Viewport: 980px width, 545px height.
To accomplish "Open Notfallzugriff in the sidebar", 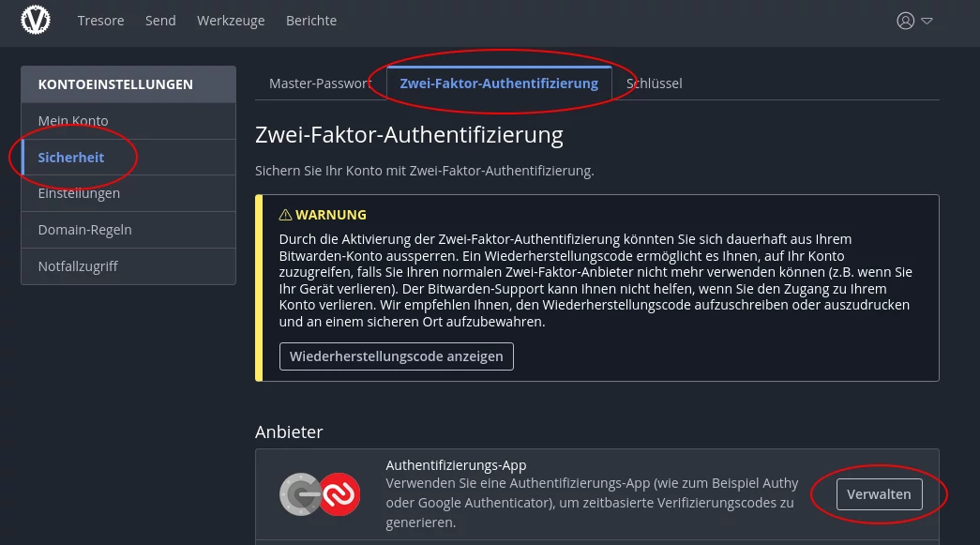I will tap(128, 266).
